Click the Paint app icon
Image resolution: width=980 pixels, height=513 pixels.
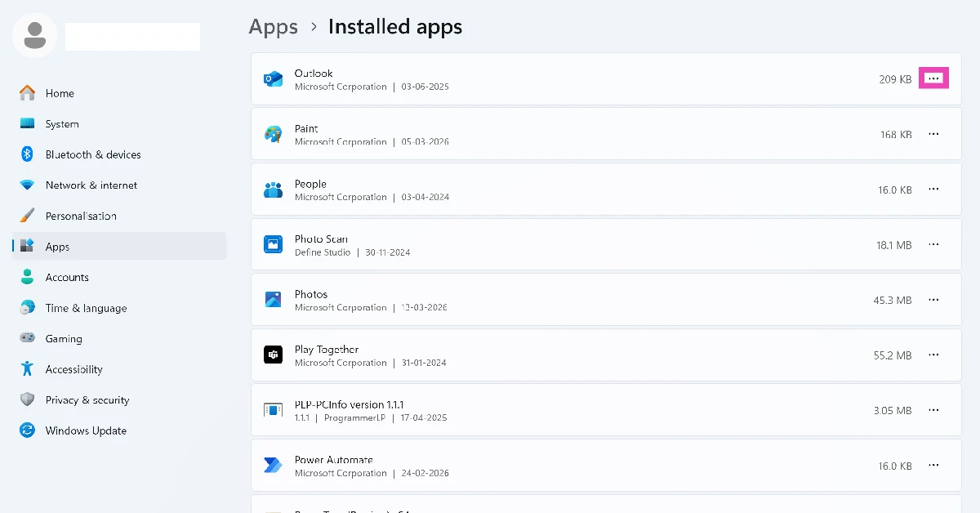pos(273,134)
